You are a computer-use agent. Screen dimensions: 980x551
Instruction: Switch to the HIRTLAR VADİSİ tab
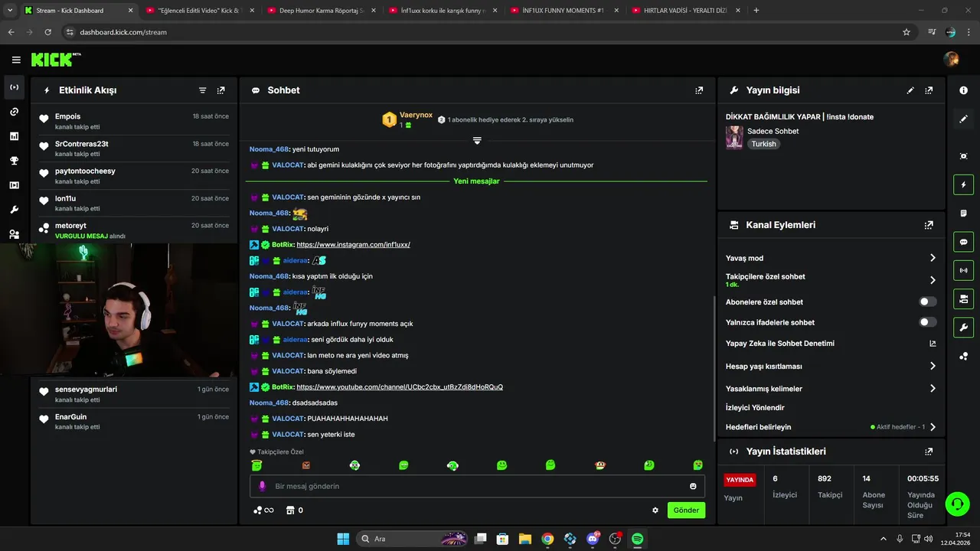(x=685, y=11)
